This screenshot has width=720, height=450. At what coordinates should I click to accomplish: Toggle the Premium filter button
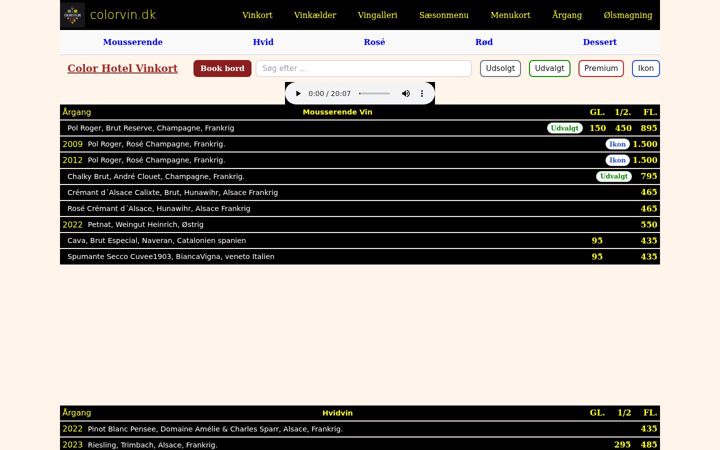pyautogui.click(x=601, y=68)
